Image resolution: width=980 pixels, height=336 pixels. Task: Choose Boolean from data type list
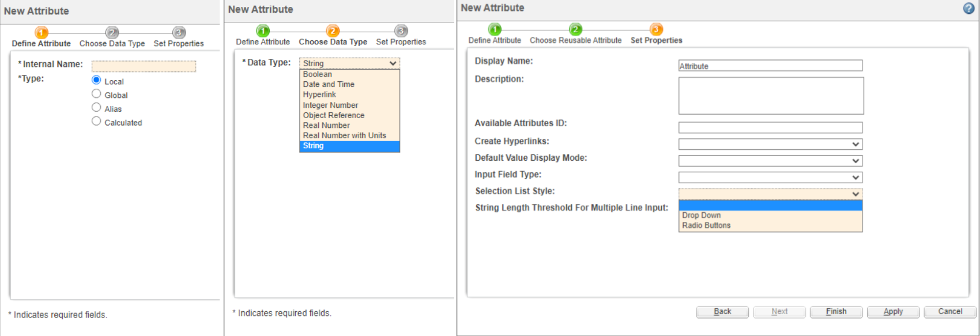(349, 74)
